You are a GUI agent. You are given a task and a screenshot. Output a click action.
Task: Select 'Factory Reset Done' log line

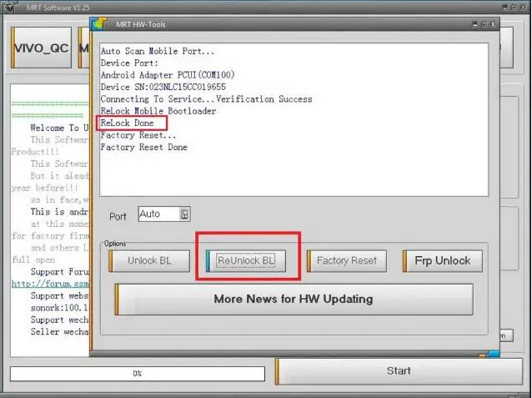pos(144,148)
